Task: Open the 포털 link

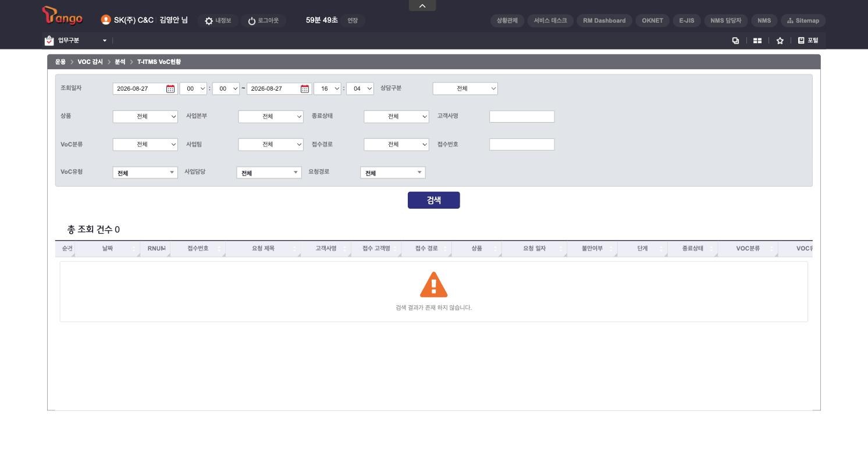Action: 807,40
